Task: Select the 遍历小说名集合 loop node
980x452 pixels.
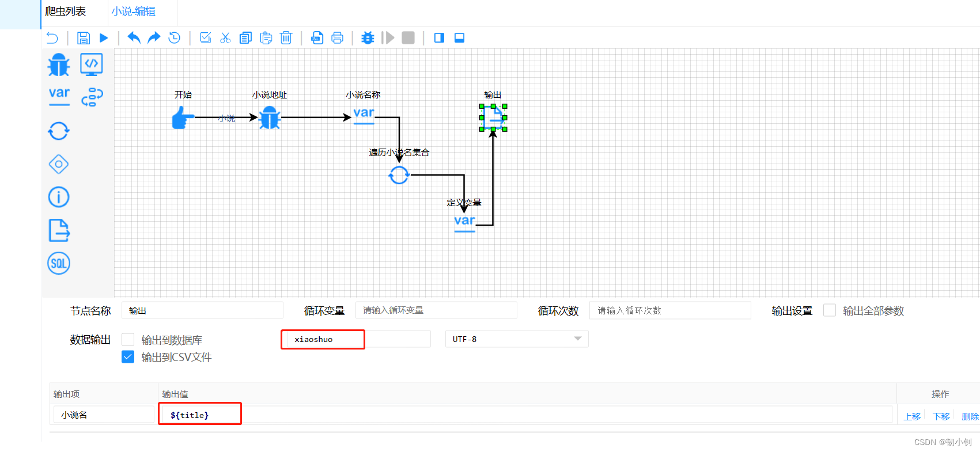Action: coord(399,175)
